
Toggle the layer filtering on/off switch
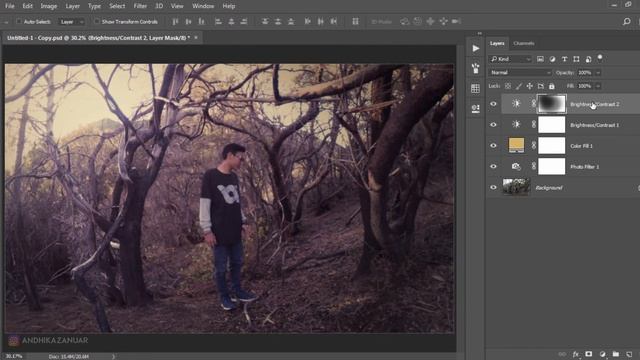pyautogui.click(x=600, y=58)
